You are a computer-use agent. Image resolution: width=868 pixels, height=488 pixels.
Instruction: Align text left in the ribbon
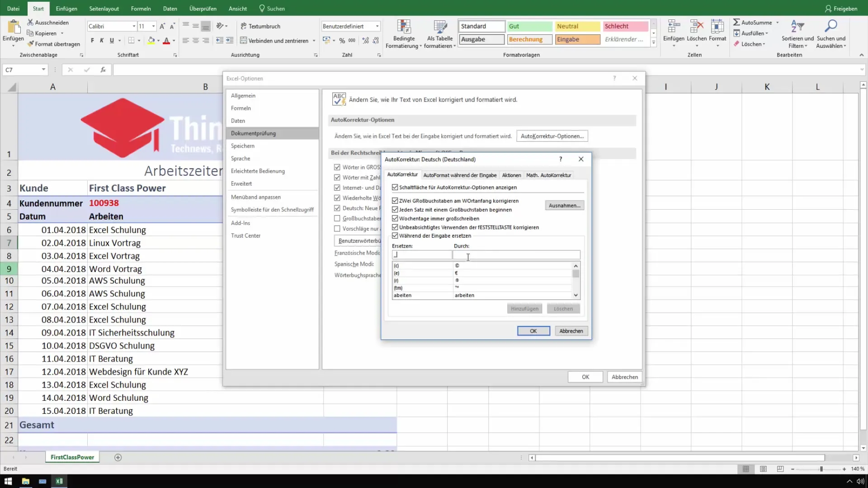(185, 41)
